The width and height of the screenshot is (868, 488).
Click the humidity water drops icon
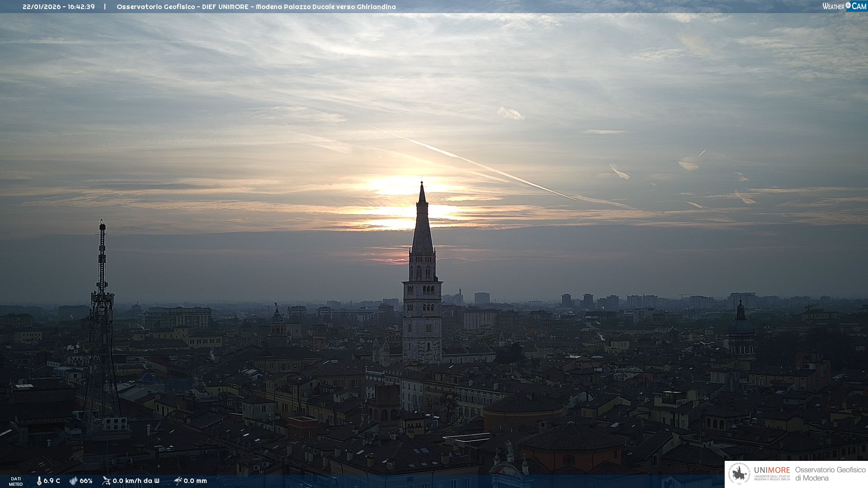(x=73, y=481)
